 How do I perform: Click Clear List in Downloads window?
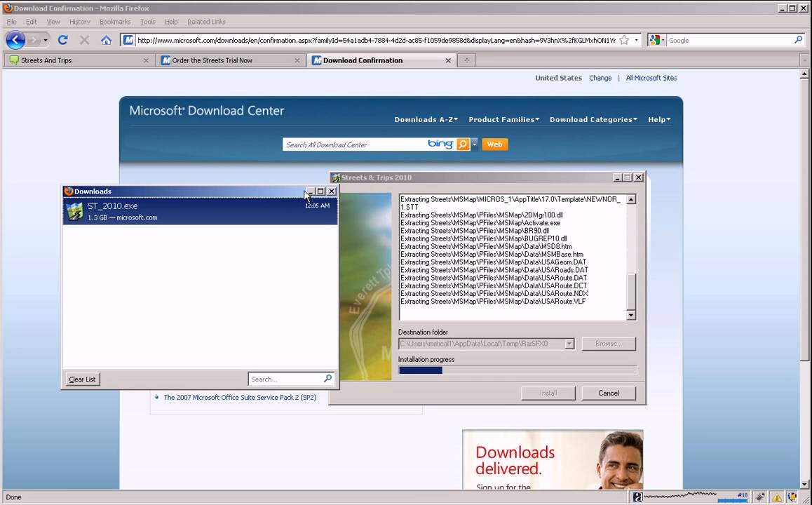pyautogui.click(x=82, y=379)
